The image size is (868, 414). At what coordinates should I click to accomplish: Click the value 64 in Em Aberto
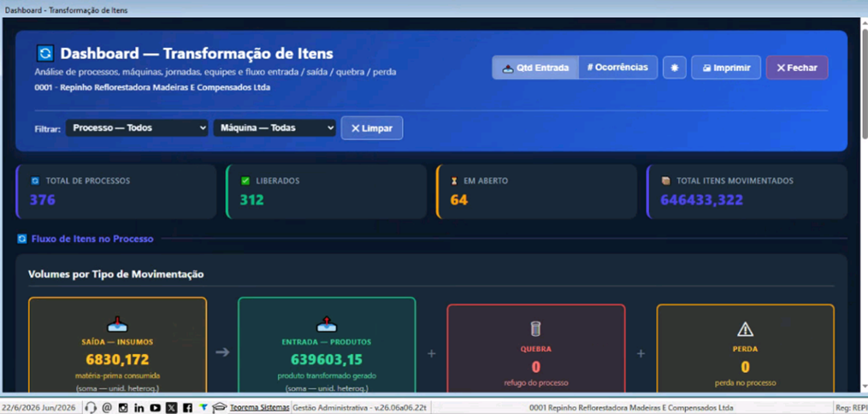click(459, 200)
